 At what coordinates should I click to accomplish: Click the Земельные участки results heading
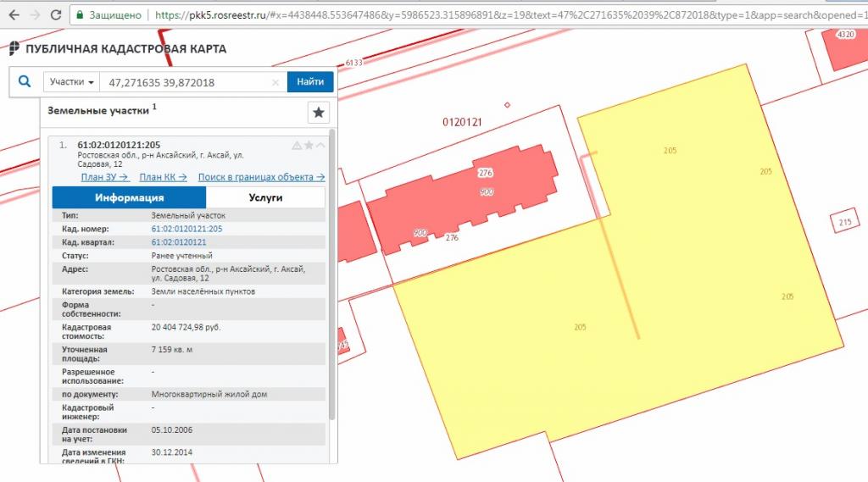coord(98,110)
